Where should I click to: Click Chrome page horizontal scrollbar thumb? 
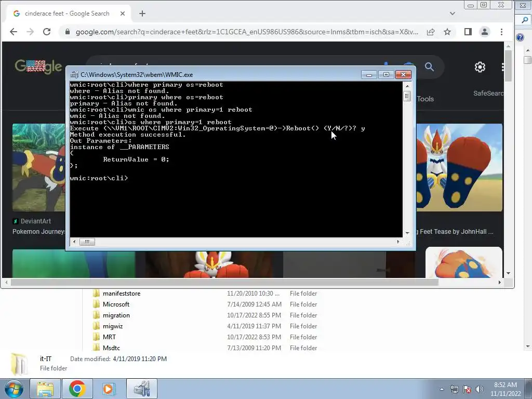[x=224, y=282]
